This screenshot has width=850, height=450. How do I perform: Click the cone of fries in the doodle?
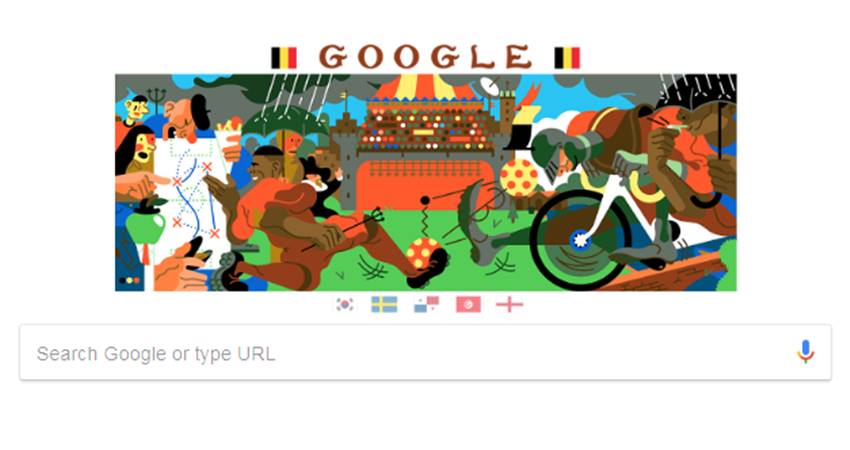pos(229,137)
